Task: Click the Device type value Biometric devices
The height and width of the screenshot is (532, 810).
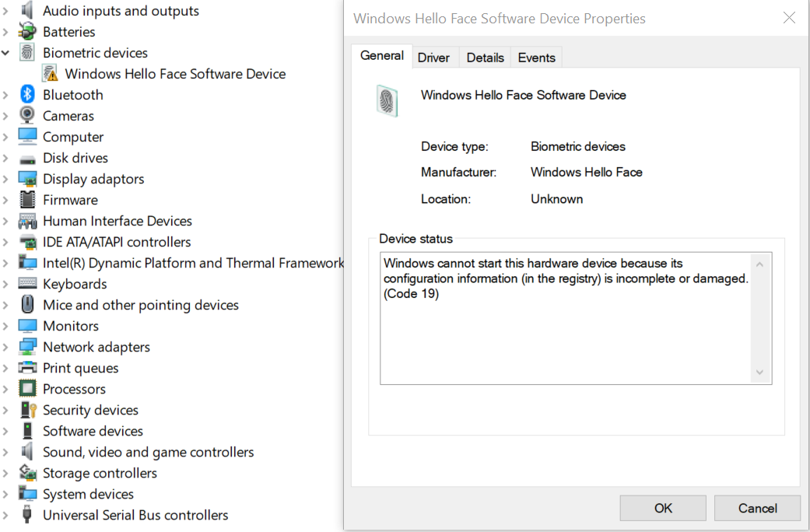Action: tap(578, 146)
